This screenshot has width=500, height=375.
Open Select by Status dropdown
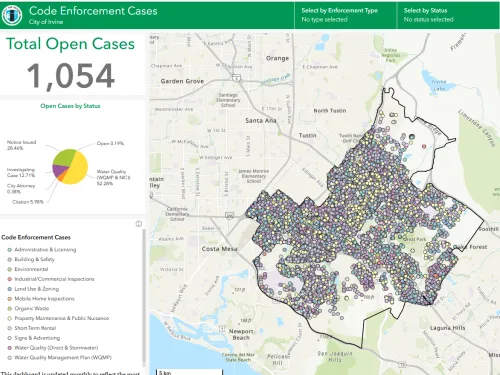(x=448, y=15)
